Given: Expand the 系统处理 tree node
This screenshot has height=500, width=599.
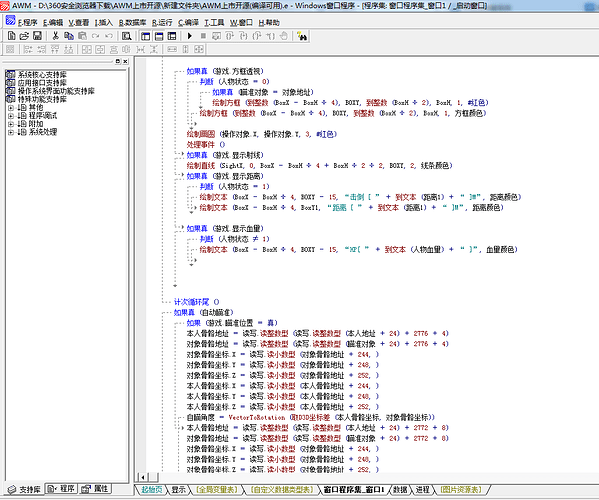Looking at the screenshot, I should (x=11, y=133).
